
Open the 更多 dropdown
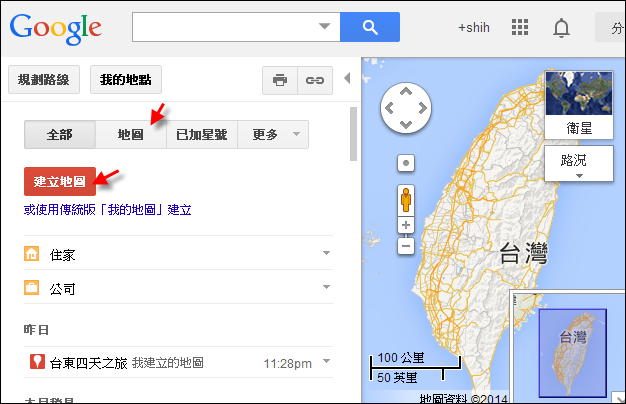[x=273, y=135]
